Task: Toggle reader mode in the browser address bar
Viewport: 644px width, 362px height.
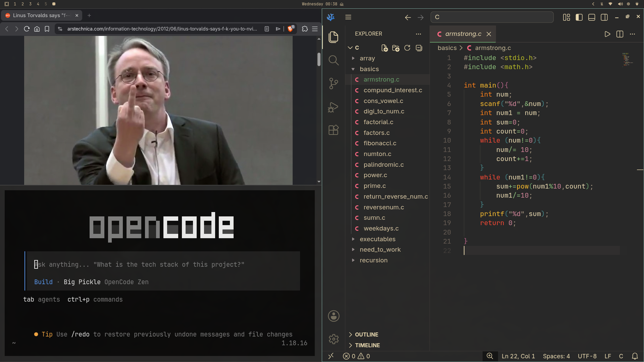Action: coord(267,29)
